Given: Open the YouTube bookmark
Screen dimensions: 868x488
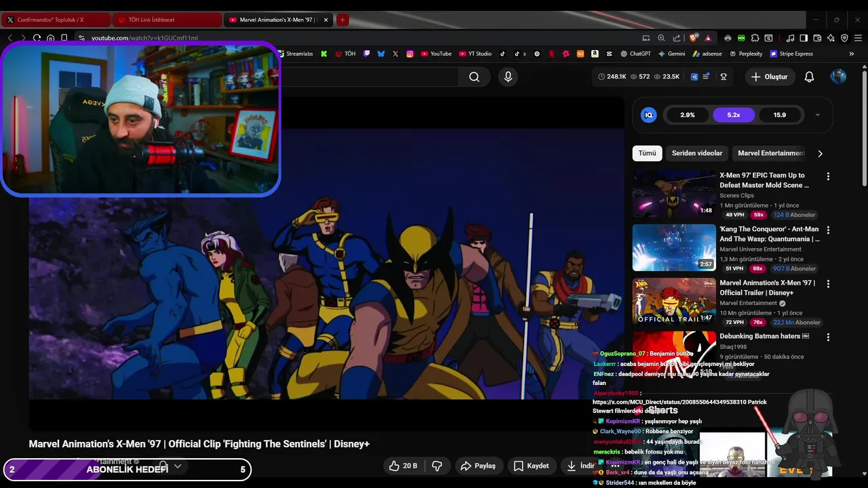Looking at the screenshot, I should click(436, 54).
